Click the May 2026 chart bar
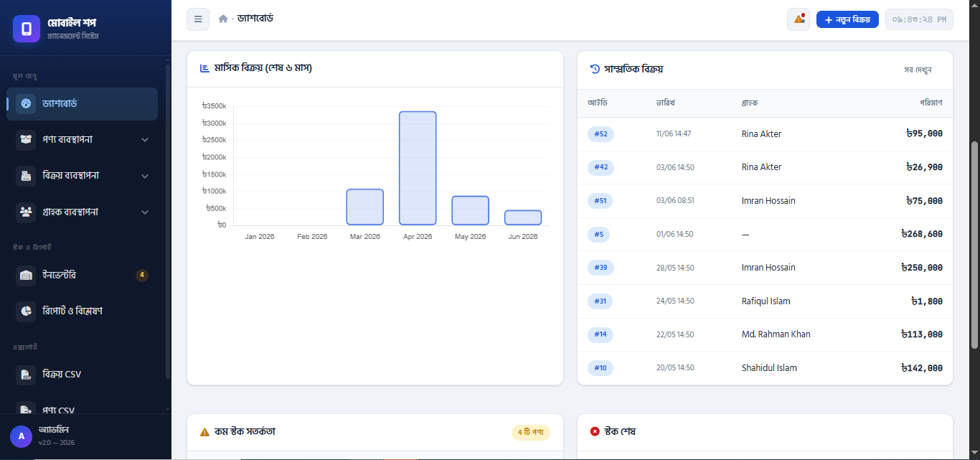 coord(471,211)
